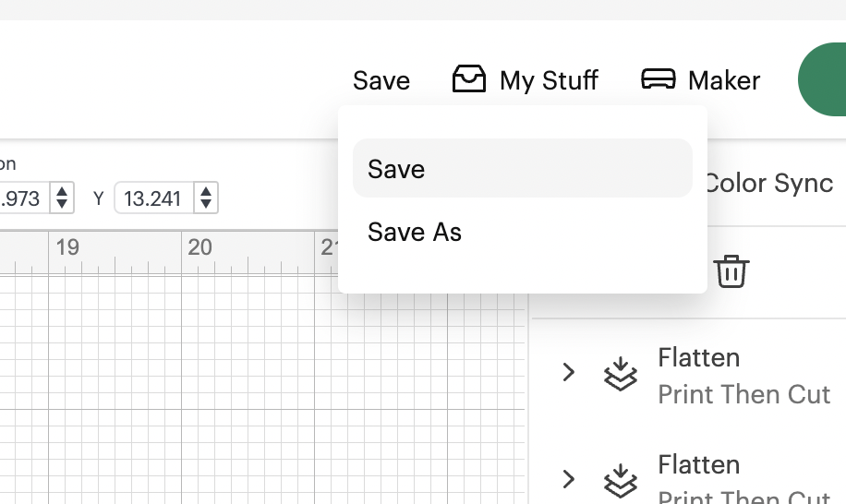Click the lower Flatten layer's flatten icon

[x=620, y=480]
